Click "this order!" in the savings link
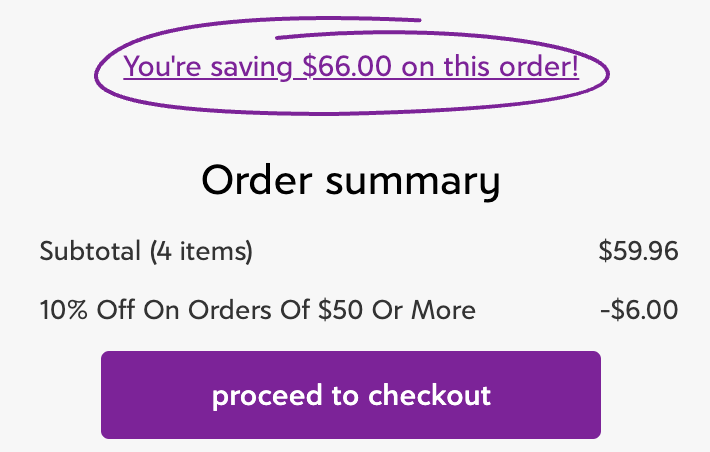This screenshot has width=710, height=452. pos(507,68)
